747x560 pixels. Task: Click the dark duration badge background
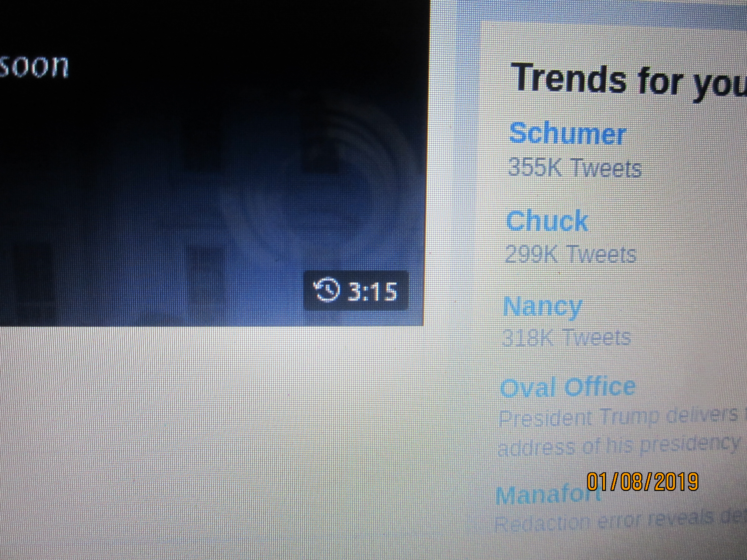[x=356, y=290]
